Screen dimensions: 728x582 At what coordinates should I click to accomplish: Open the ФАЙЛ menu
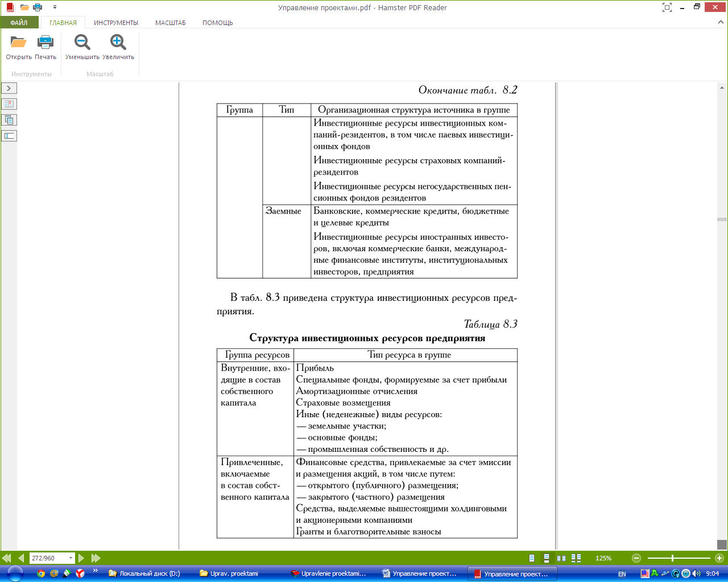(x=19, y=23)
